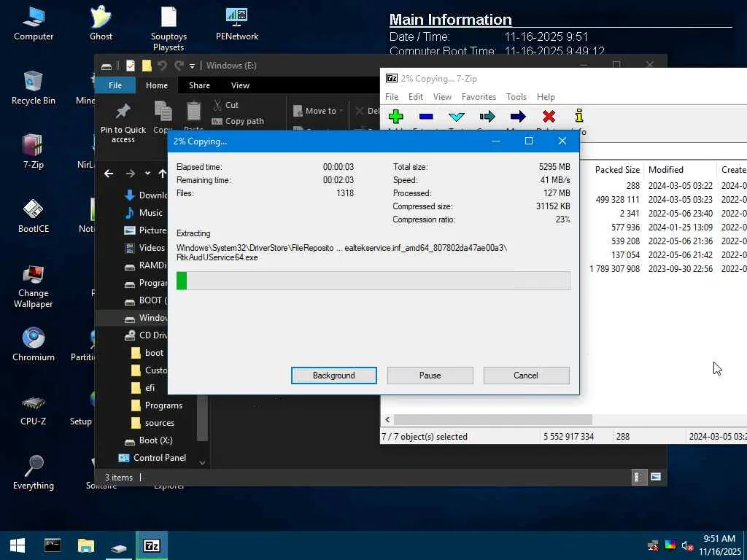Image resolution: width=747 pixels, height=560 pixels.
Task: Select the Music folder in Explorer tree
Action: click(x=143, y=213)
